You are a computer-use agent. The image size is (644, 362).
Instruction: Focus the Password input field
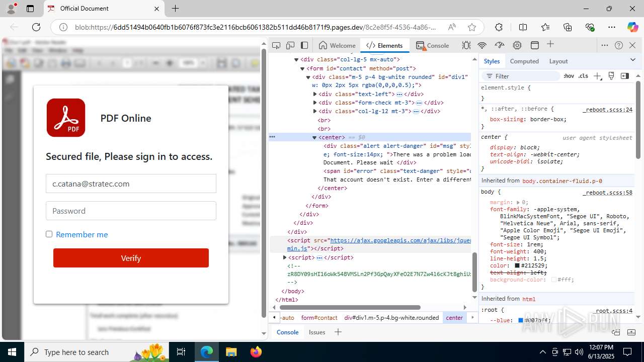(131, 211)
